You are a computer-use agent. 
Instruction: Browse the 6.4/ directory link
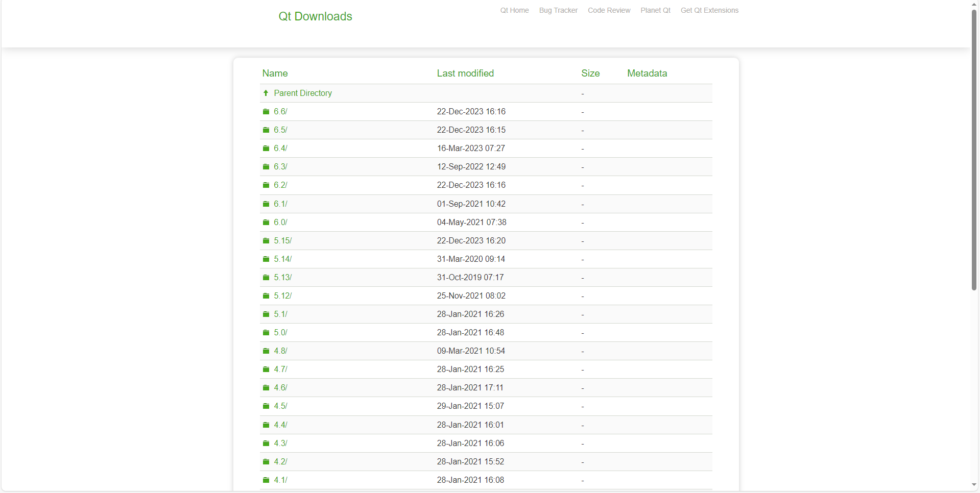click(x=280, y=148)
